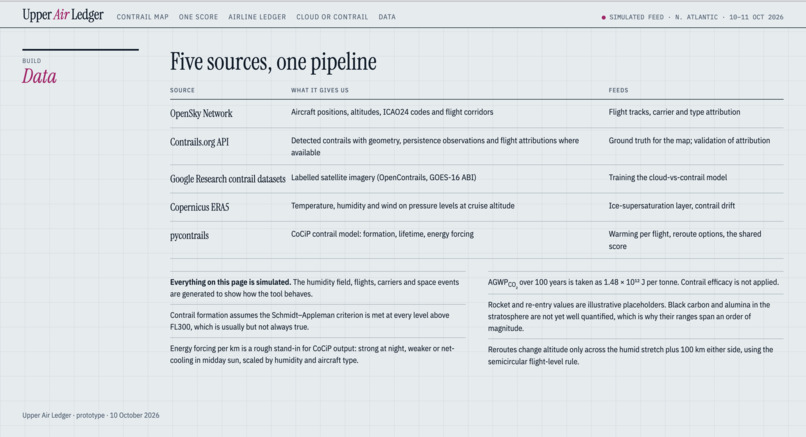Click 'Warming per flight, reroute options' cell

[685, 240]
